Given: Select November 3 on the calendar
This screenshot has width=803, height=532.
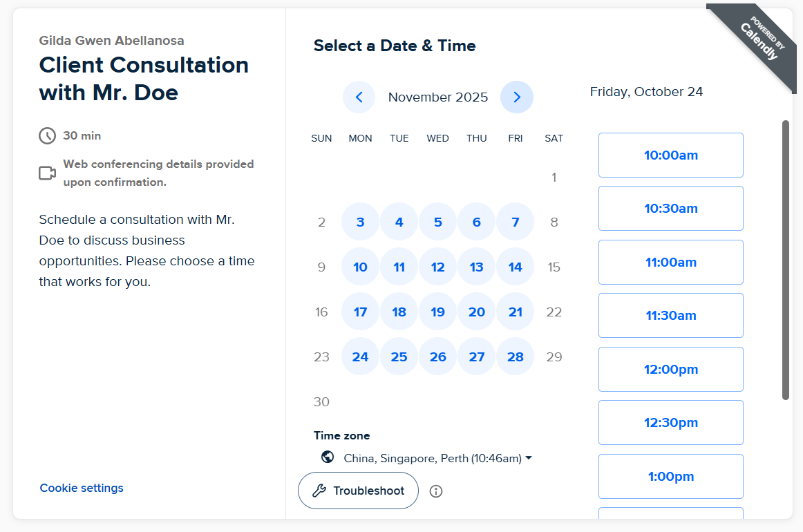Looking at the screenshot, I should point(361,222).
